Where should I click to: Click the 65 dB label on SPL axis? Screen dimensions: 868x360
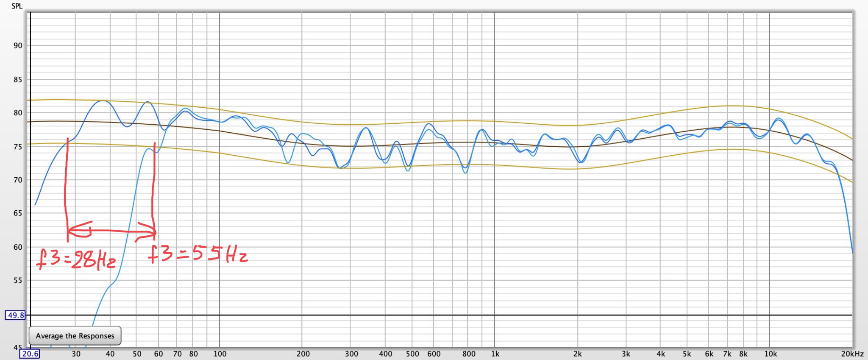tap(18, 213)
